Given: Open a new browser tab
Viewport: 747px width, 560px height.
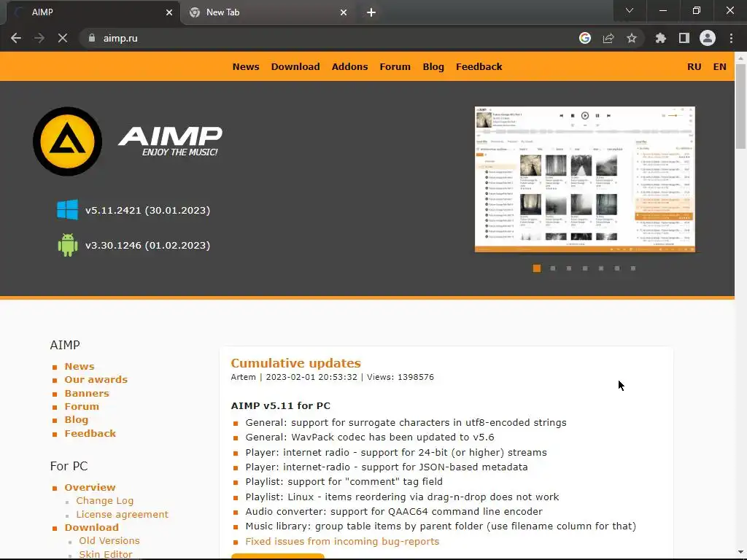Looking at the screenshot, I should [x=371, y=12].
